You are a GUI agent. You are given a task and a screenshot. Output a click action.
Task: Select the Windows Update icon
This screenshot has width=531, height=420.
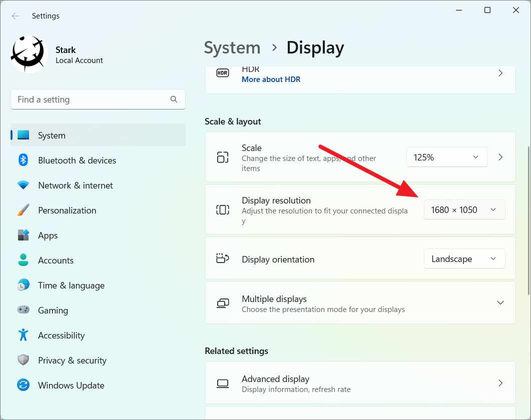[24, 385]
